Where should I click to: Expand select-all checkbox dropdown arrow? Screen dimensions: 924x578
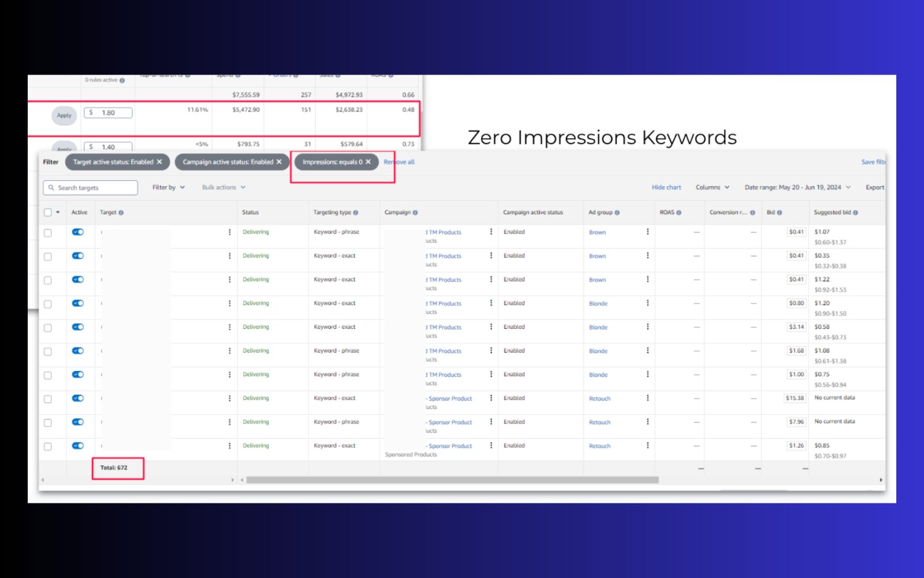(58, 212)
